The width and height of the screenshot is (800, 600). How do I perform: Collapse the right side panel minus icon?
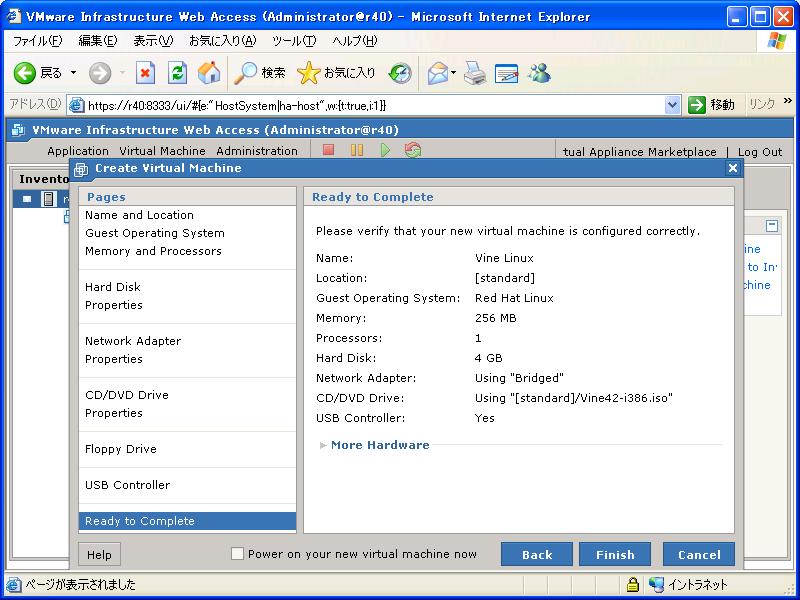(772, 226)
